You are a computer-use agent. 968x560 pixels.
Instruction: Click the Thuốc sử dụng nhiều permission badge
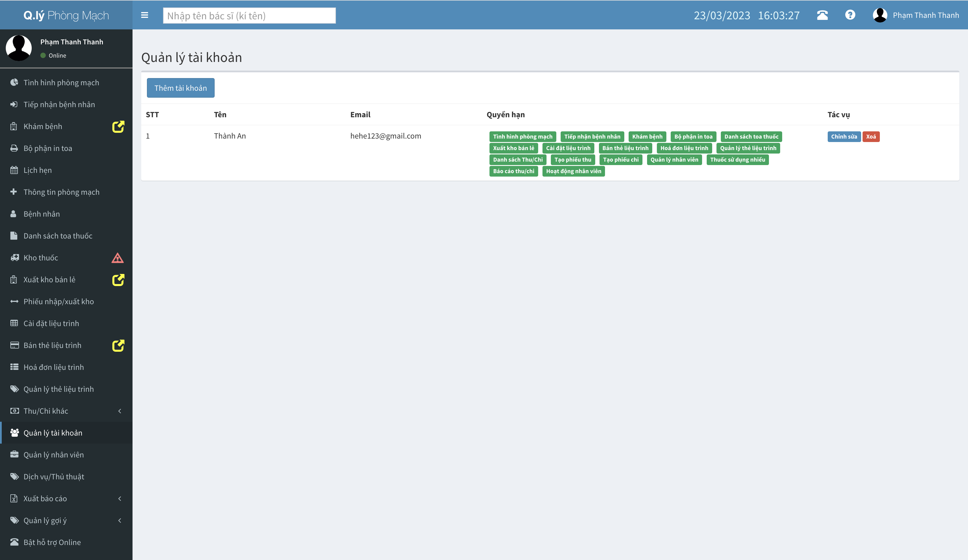(x=738, y=160)
